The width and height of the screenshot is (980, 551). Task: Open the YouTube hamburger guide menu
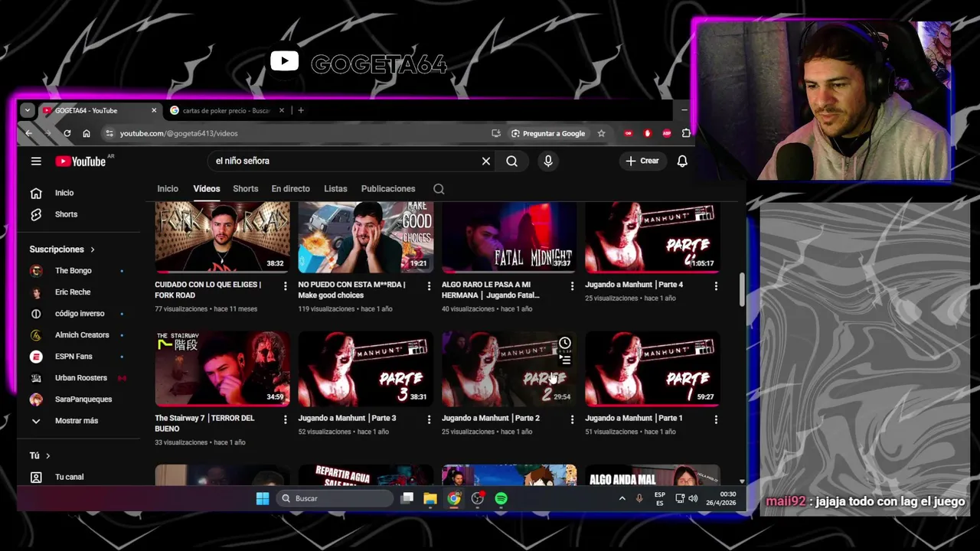point(36,161)
